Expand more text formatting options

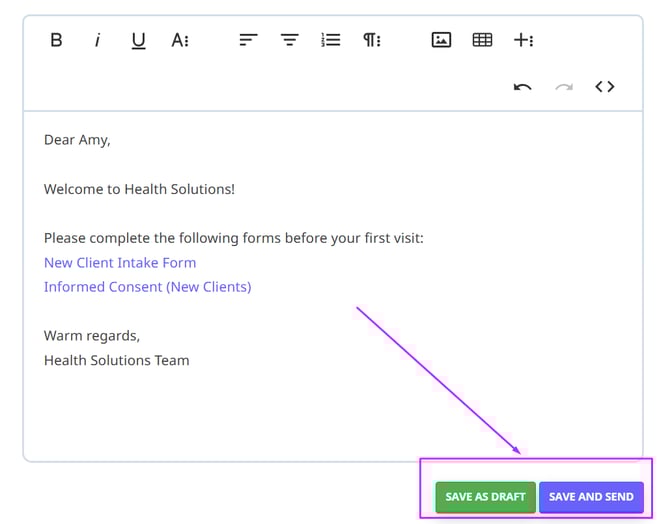tap(180, 40)
